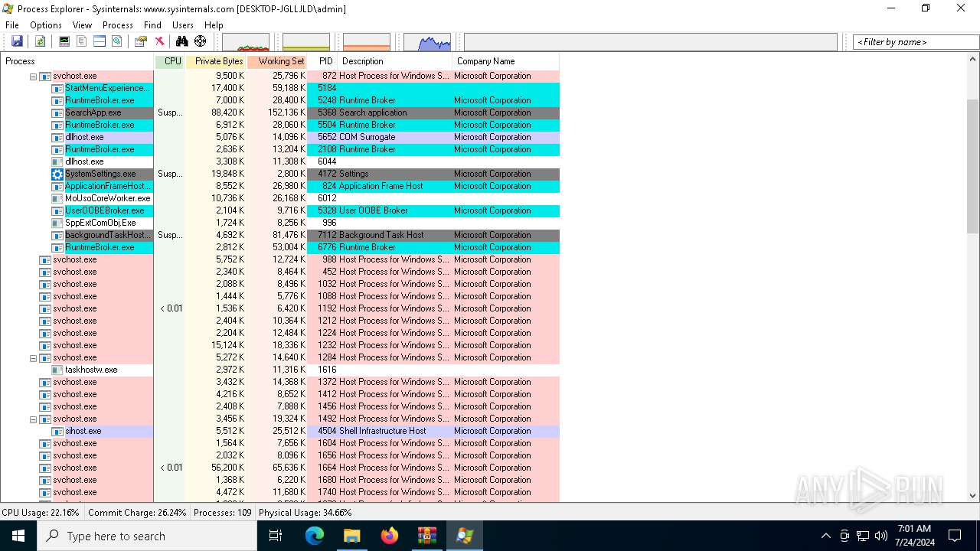Open the Windows Start button
The image size is (980, 551).
pos(18,536)
